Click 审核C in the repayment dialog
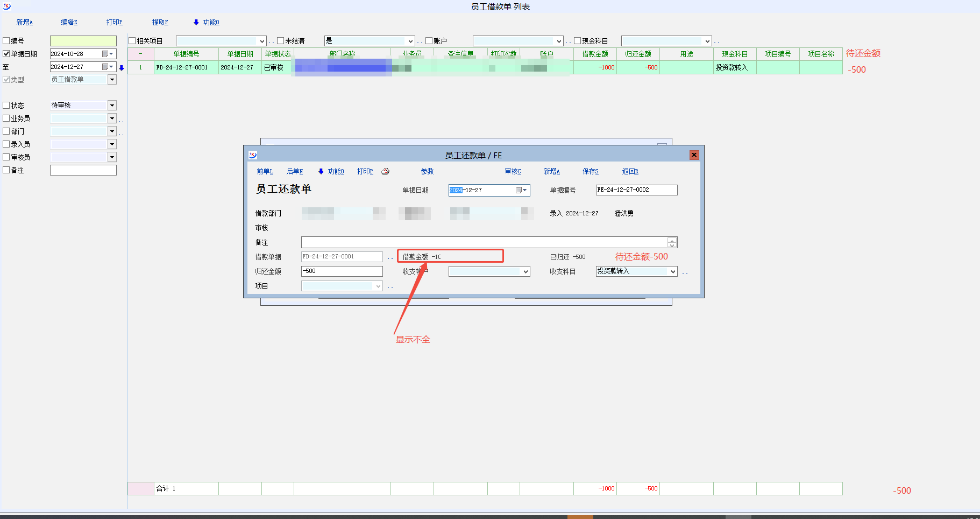 (513, 172)
